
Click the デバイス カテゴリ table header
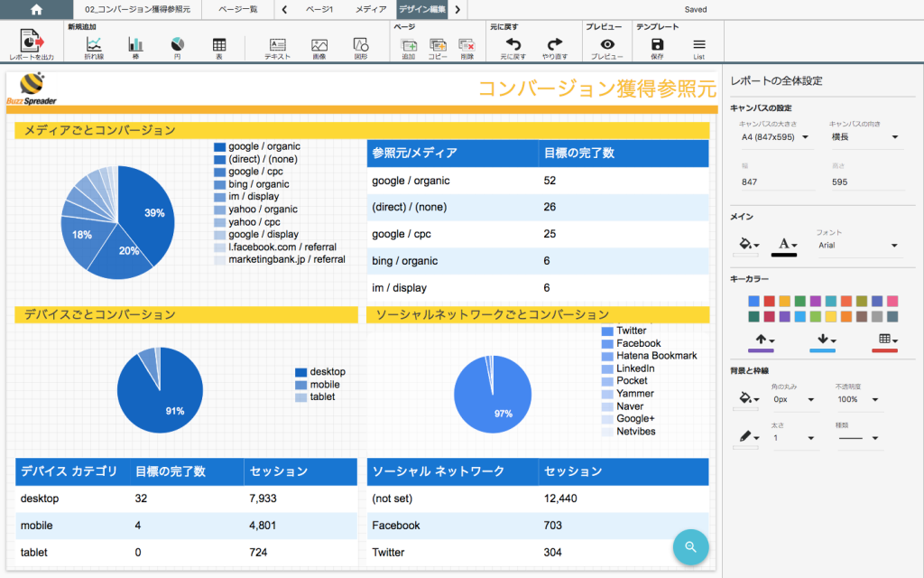coord(72,471)
